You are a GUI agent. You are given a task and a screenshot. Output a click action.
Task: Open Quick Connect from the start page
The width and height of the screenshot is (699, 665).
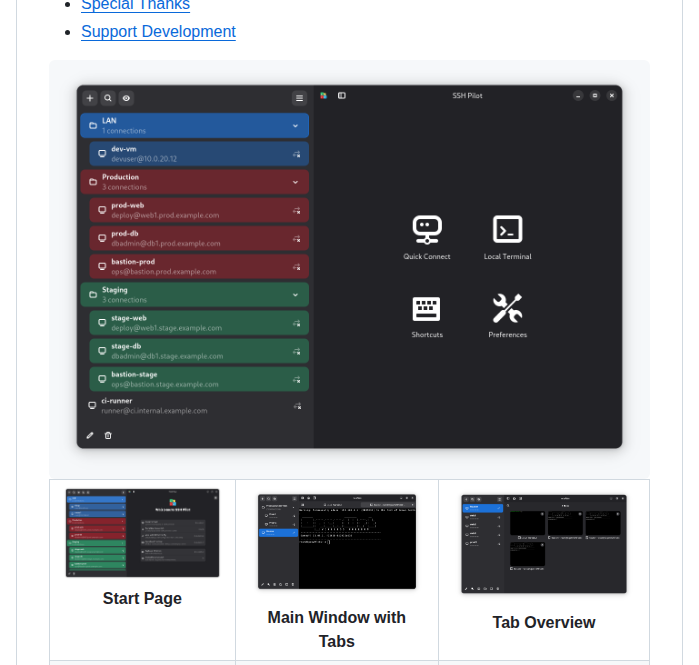[427, 238]
